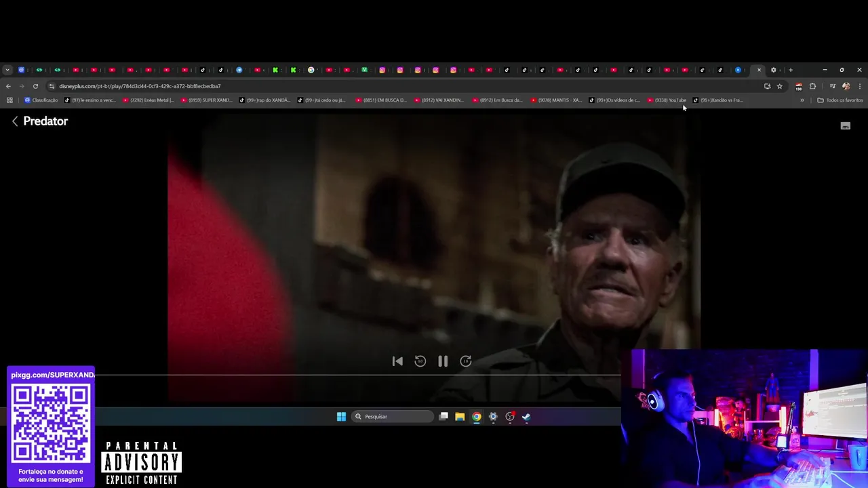This screenshot has height=488, width=868.
Task: Open '(99+)Xandão vs Fra...' bookmark
Action: coord(718,100)
